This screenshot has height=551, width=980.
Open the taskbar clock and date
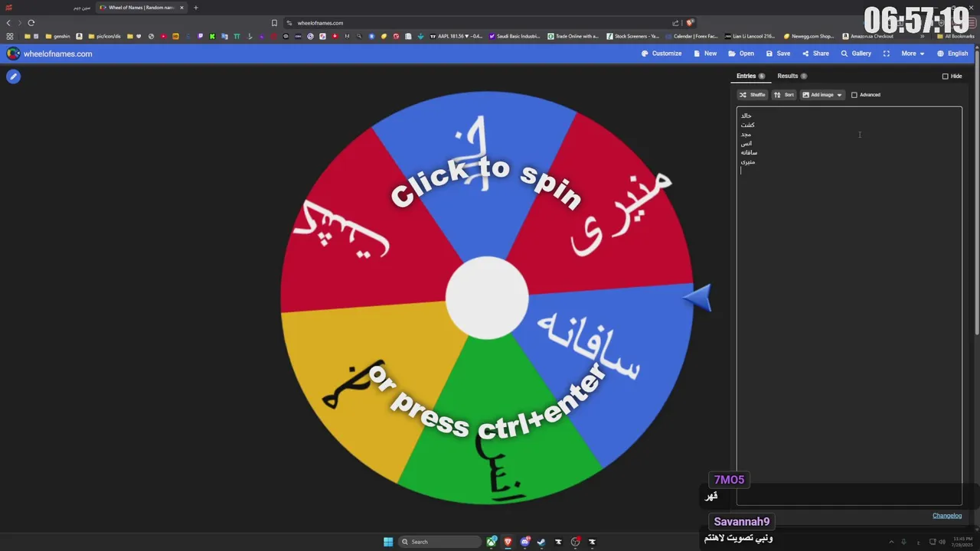(x=962, y=542)
